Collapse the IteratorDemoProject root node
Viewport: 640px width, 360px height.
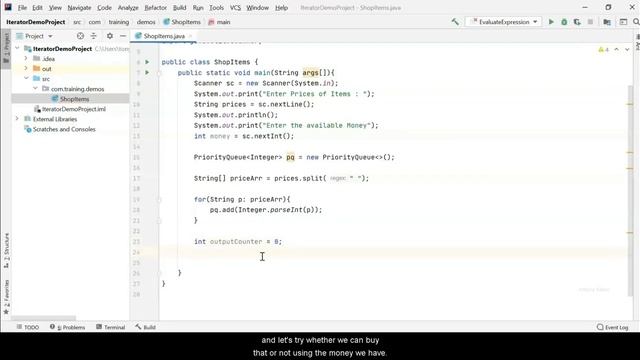click(17, 48)
